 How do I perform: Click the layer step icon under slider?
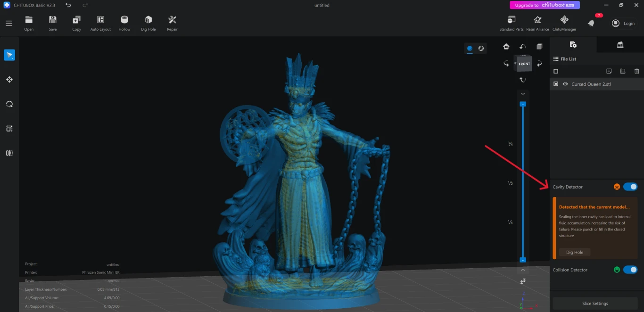[523, 281]
